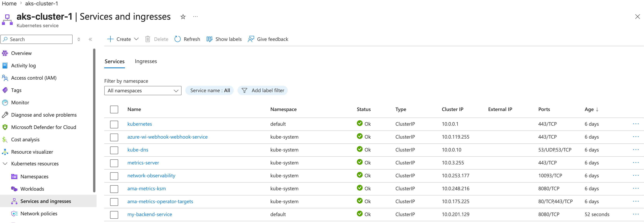Screen dimensions: 644x223
Task: Click the Delete trash can icon
Action: [148, 39]
